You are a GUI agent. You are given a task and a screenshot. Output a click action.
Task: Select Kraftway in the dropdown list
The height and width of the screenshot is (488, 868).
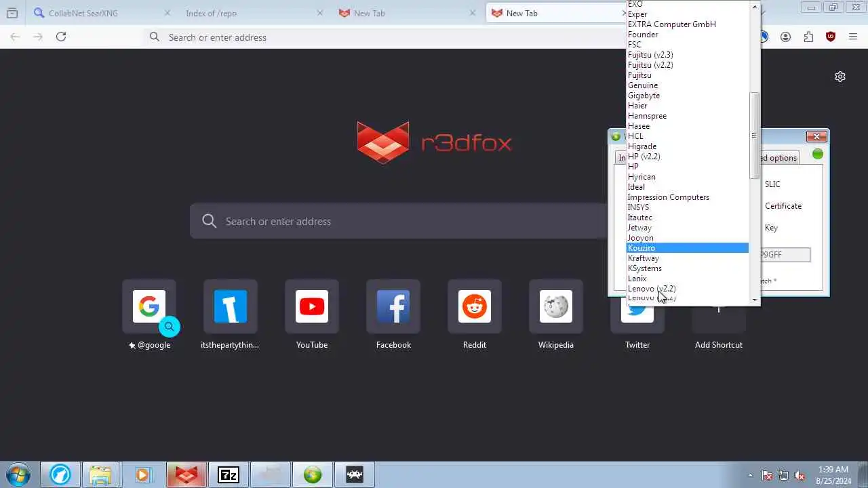(x=687, y=258)
